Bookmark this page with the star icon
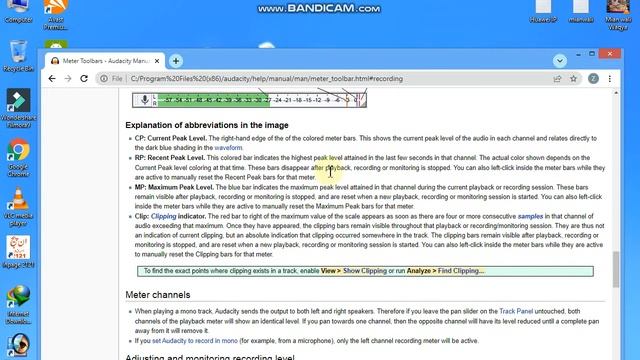This screenshot has width=640, height=360. (x=573, y=78)
